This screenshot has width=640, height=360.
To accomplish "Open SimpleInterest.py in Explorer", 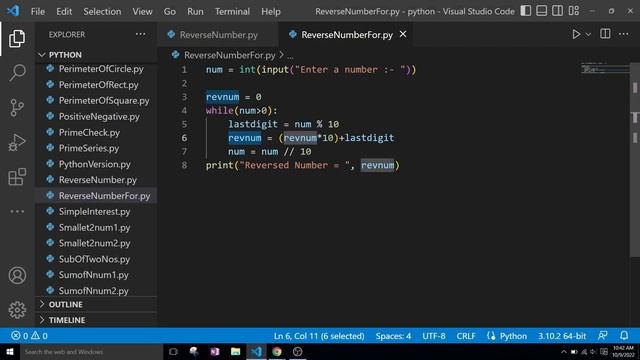I will [96, 211].
